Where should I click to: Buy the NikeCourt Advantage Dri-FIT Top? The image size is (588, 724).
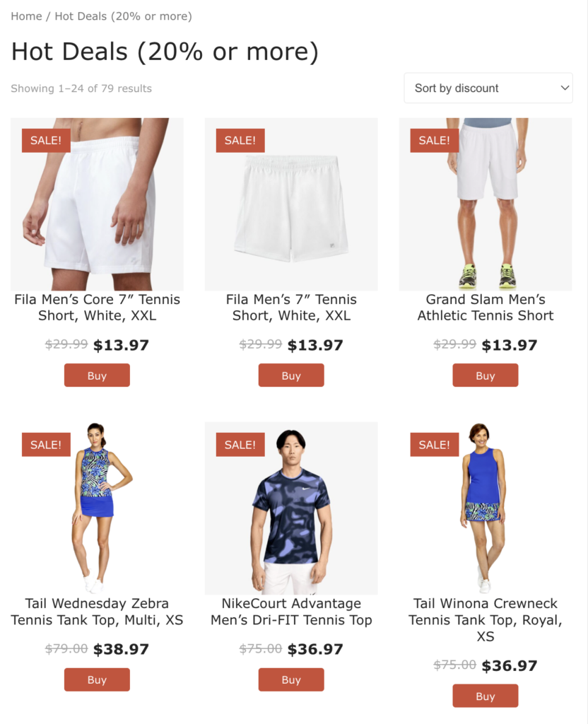[x=291, y=679]
